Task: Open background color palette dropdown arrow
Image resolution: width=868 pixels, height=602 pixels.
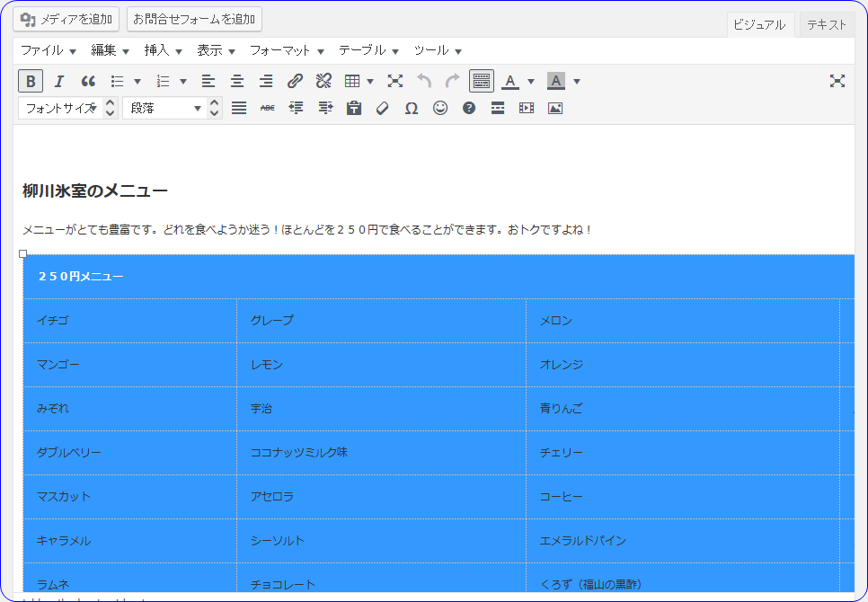Action: (577, 82)
